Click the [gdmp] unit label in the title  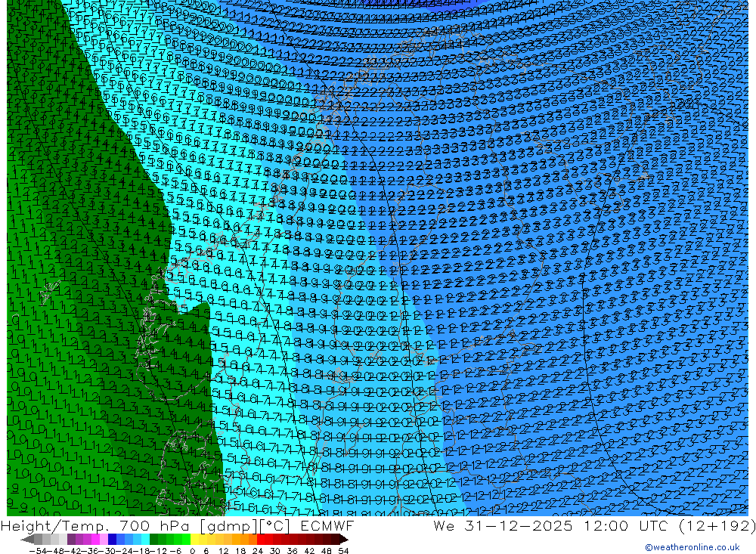(x=228, y=525)
